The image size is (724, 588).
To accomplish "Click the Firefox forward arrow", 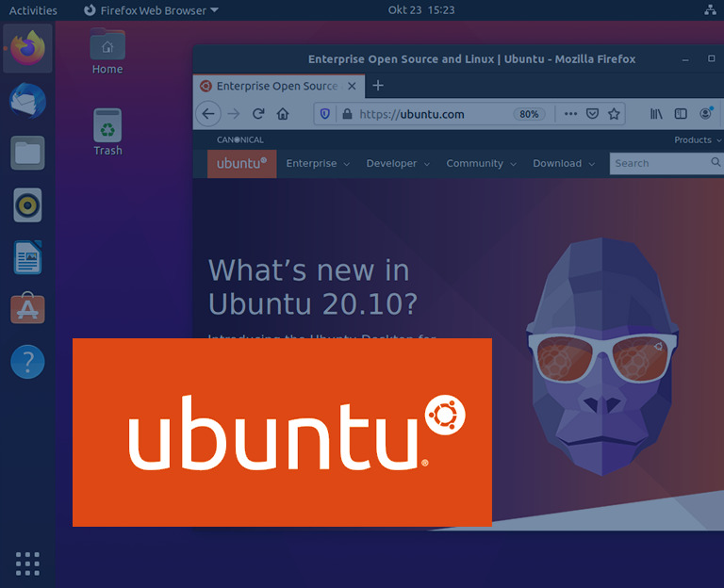I will point(234,113).
